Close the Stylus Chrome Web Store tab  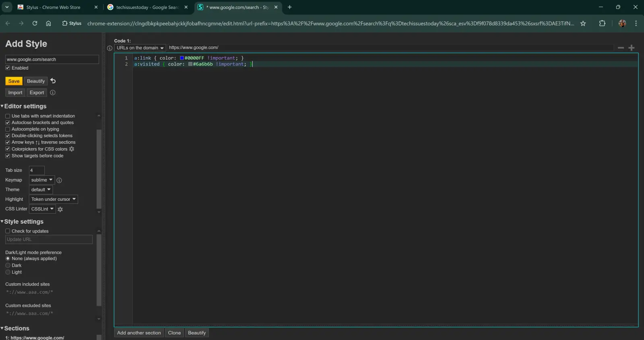[x=96, y=7]
